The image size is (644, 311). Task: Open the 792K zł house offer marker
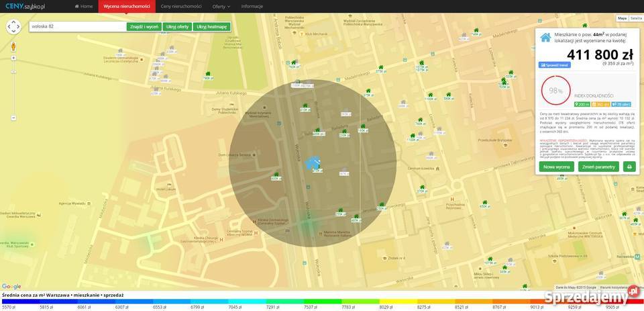click(294, 64)
